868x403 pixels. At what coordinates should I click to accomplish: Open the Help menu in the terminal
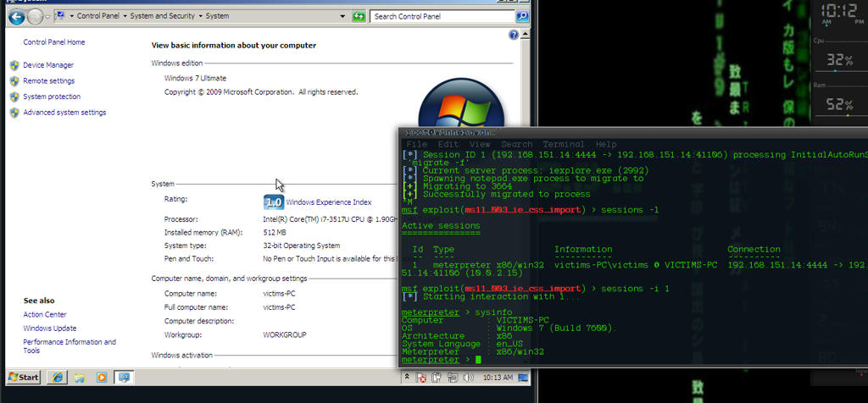tap(606, 144)
